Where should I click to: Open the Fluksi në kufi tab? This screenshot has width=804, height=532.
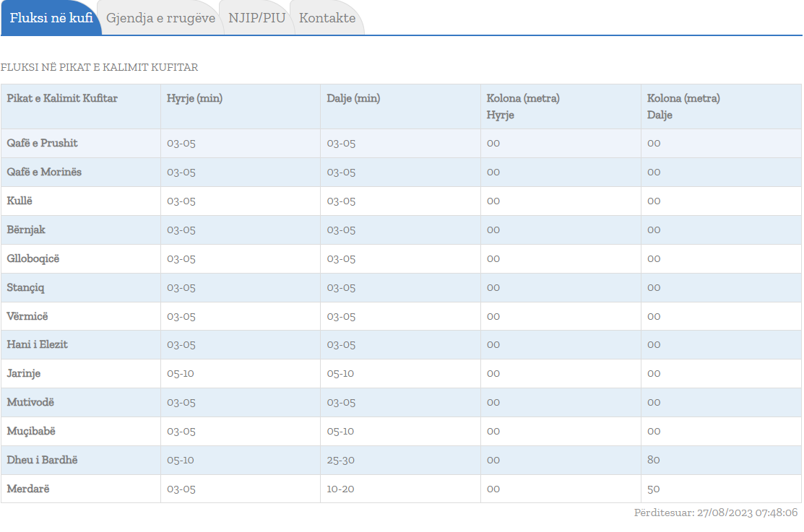(x=51, y=18)
